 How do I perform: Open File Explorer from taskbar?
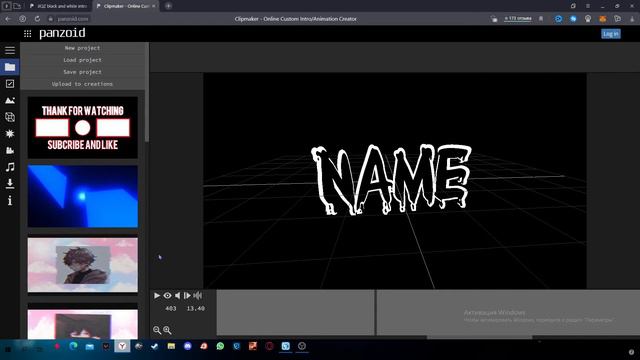[x=171, y=346]
